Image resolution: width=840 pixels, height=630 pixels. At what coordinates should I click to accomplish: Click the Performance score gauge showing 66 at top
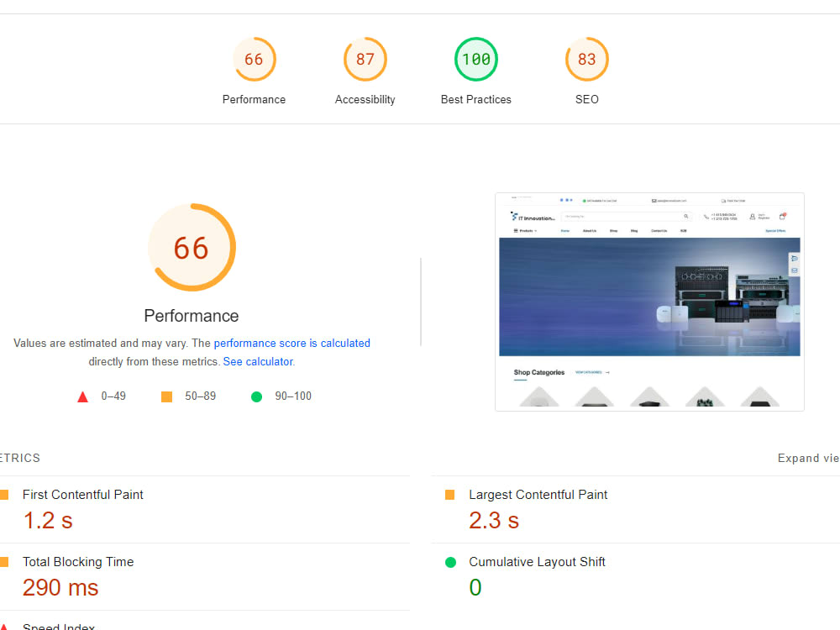pyautogui.click(x=255, y=59)
